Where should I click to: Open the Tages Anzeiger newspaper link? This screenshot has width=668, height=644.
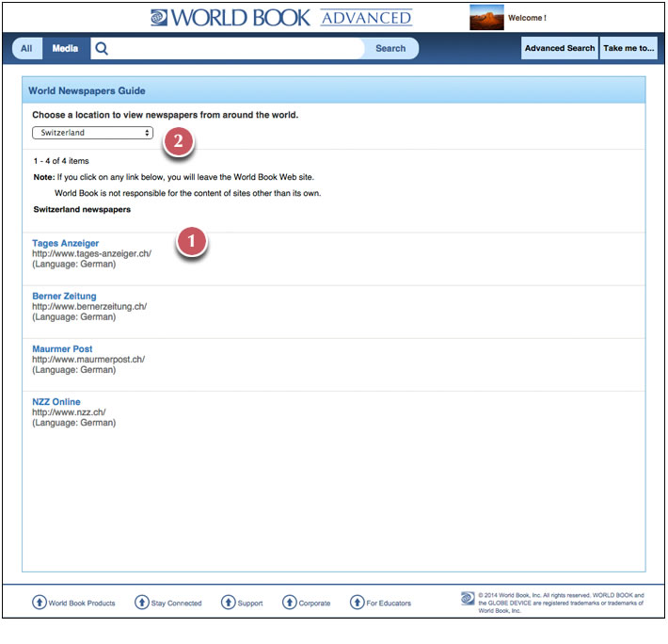(x=66, y=243)
